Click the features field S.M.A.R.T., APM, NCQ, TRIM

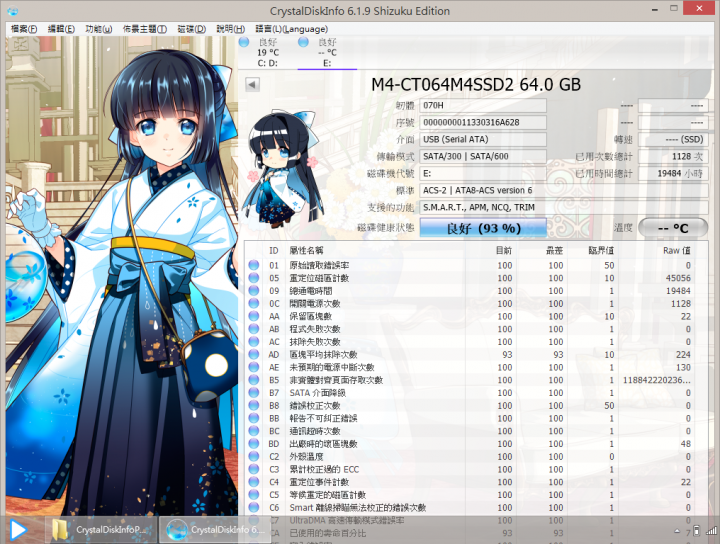pos(563,208)
